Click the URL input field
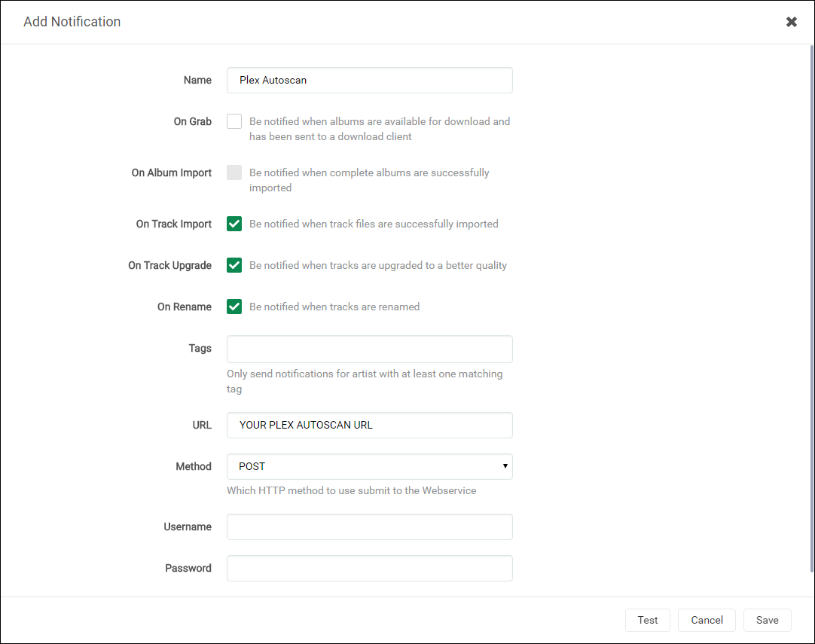Screen dimensions: 815x644 tap(369, 425)
